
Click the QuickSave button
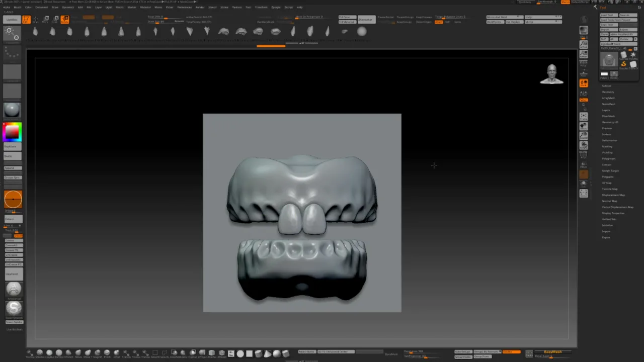pyautogui.click(x=525, y=2)
